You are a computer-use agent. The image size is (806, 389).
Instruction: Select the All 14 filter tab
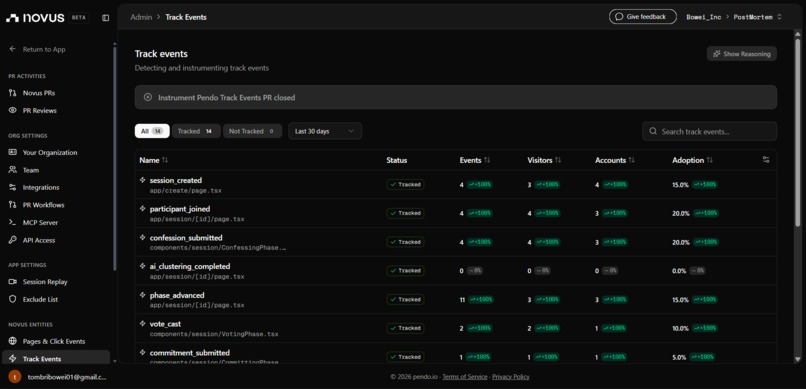pos(152,131)
